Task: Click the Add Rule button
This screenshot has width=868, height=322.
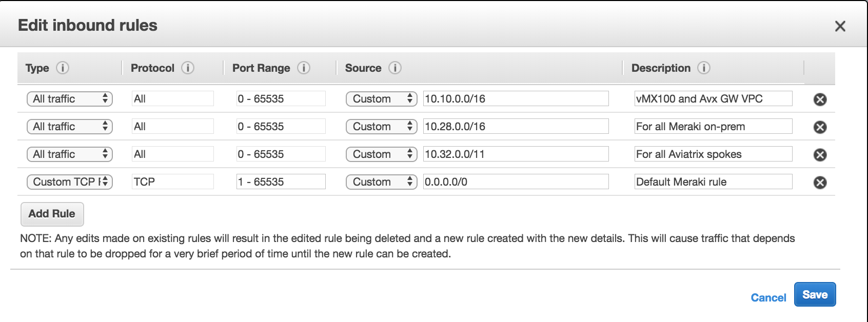Action: point(52,214)
